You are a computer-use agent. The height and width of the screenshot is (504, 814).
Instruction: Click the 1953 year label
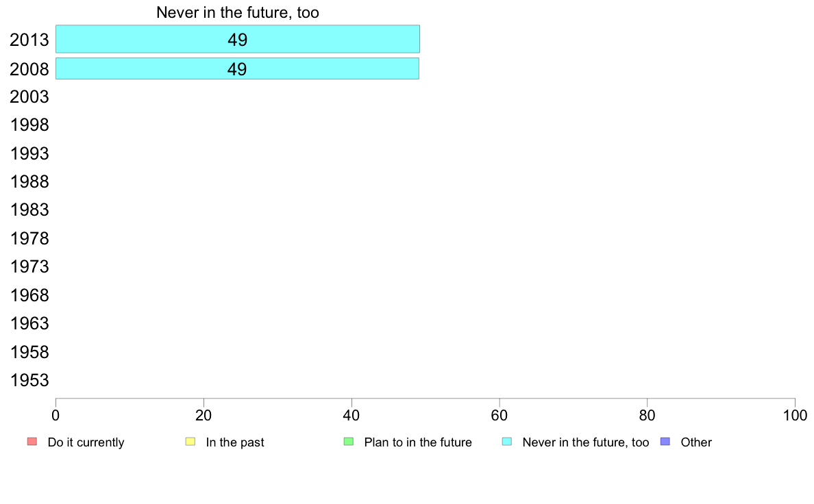coord(29,381)
